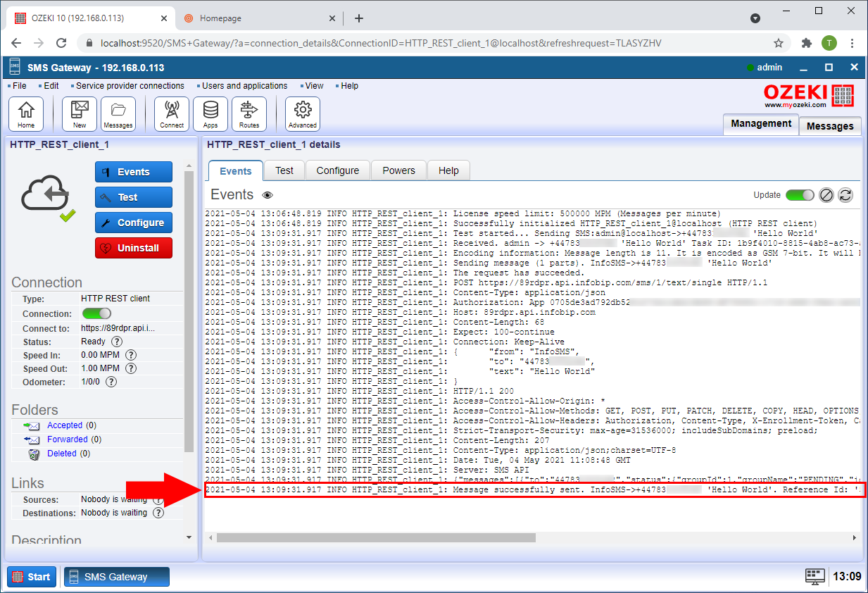Click the blue Test button
Image resolution: width=868 pixels, height=593 pixels.
(134, 197)
